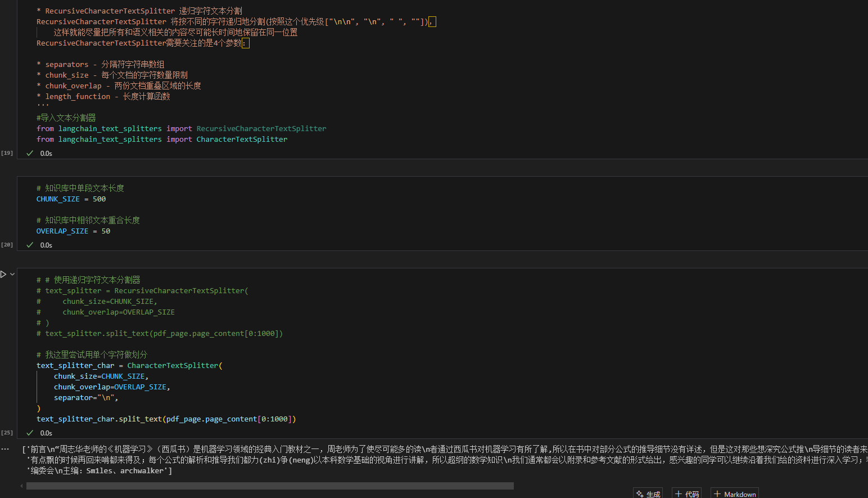Click the 生成 (Generate) button
Screen dimensions: 868x498
[648, 493]
